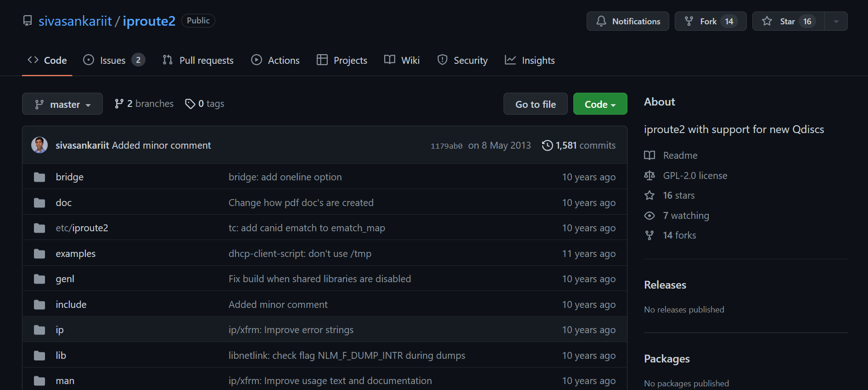Open 'dhcp-client-script: don't use /tmp' commit
Screen dimensions: 868x390
click(x=300, y=254)
